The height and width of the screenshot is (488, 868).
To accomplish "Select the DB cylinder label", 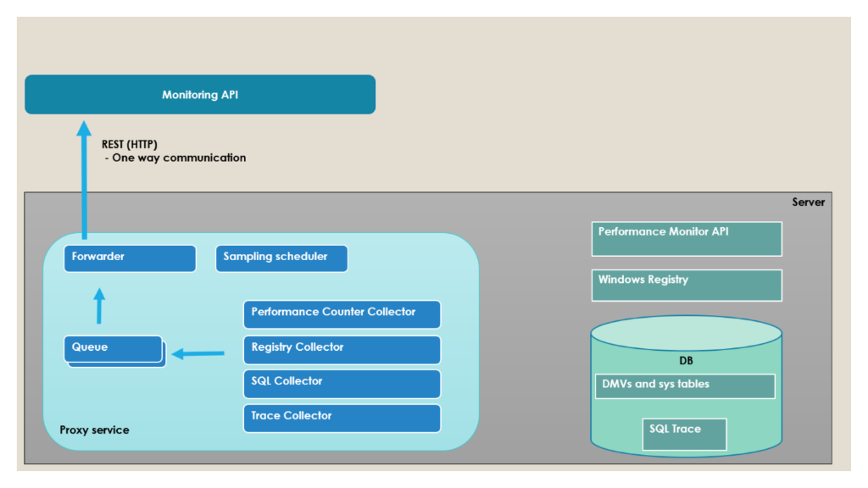I will coord(686,361).
